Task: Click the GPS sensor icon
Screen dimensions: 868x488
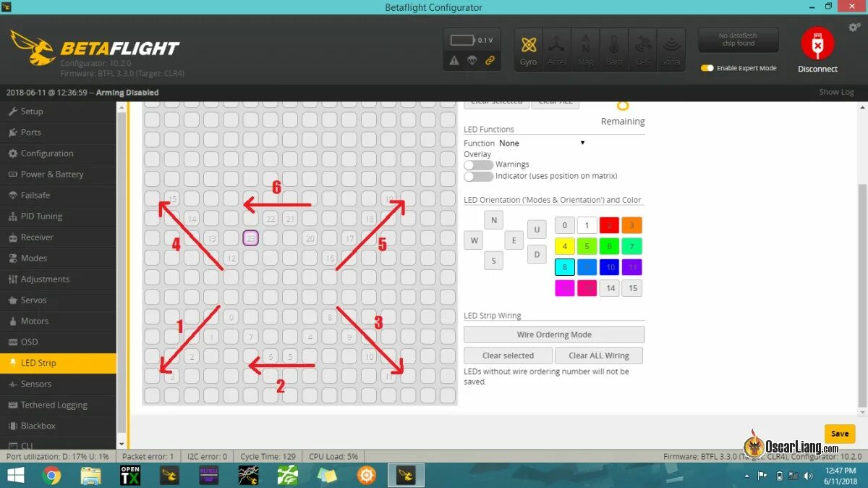Action: point(642,49)
